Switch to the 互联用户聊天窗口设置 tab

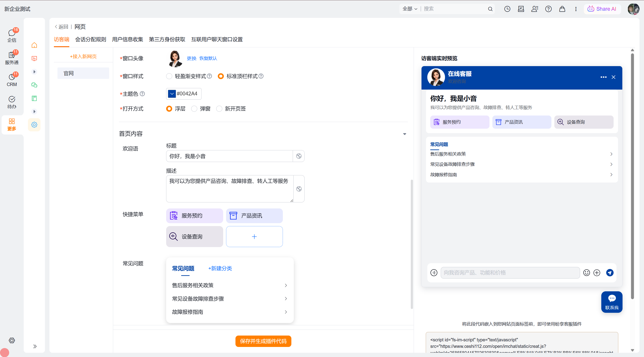pyautogui.click(x=217, y=40)
